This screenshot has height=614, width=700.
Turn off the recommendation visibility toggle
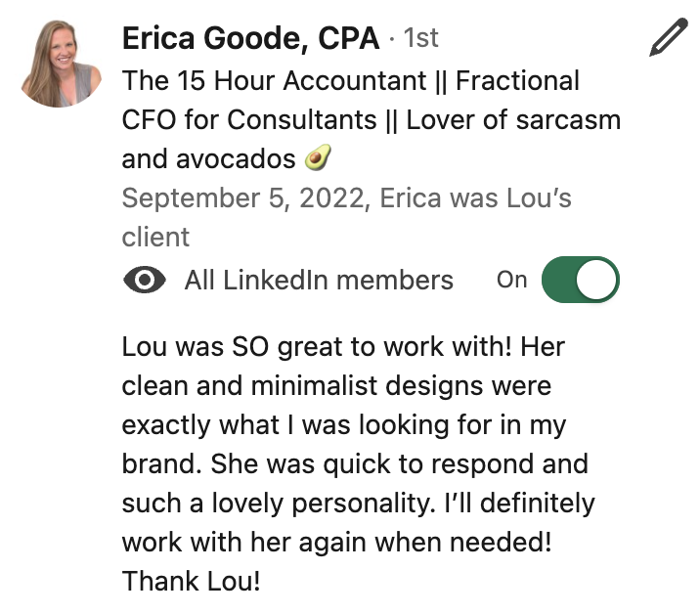click(x=580, y=281)
